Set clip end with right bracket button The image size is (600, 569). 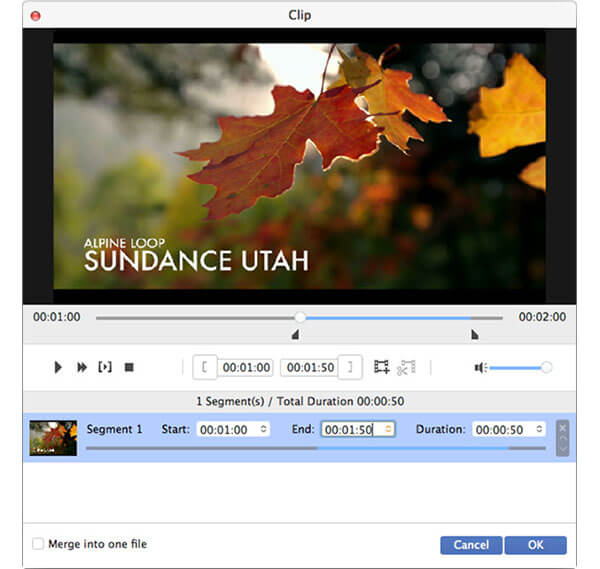350,367
